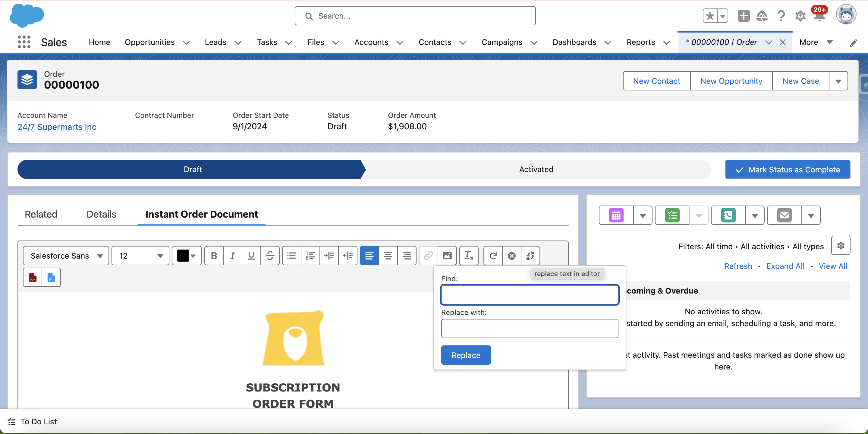Open activity timeline filter settings gear
This screenshot has height=434, width=868.
841,246
